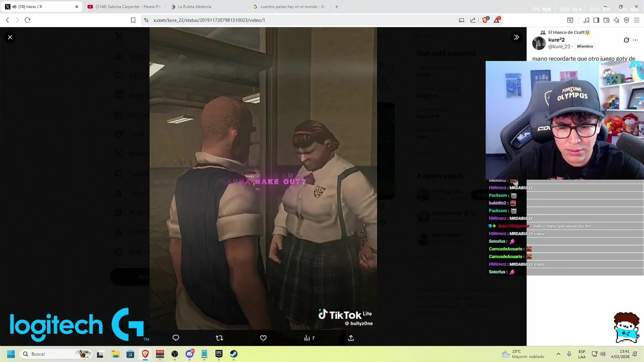This screenshot has width=644, height=362.
Task: Open a new browser tab
Action: pos(337,7)
